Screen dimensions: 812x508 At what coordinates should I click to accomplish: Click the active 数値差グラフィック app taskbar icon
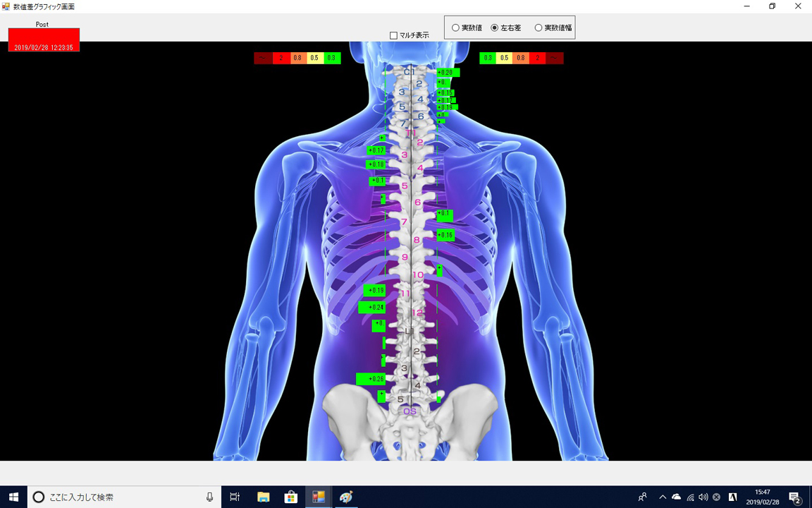coord(318,497)
